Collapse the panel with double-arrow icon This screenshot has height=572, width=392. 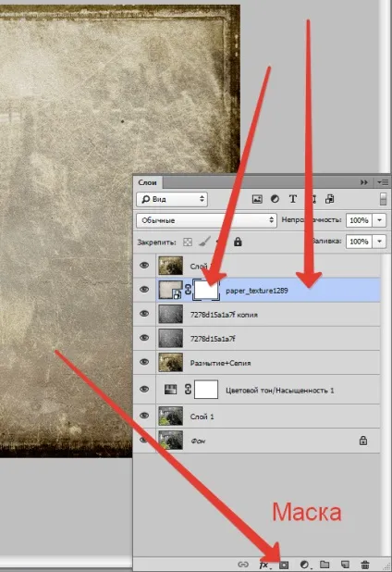coord(364,182)
